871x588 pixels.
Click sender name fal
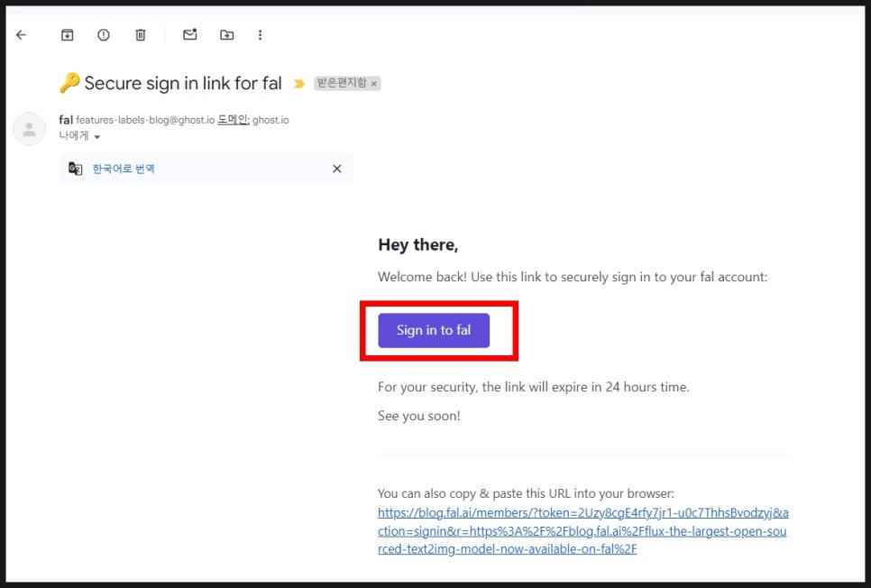click(x=66, y=119)
